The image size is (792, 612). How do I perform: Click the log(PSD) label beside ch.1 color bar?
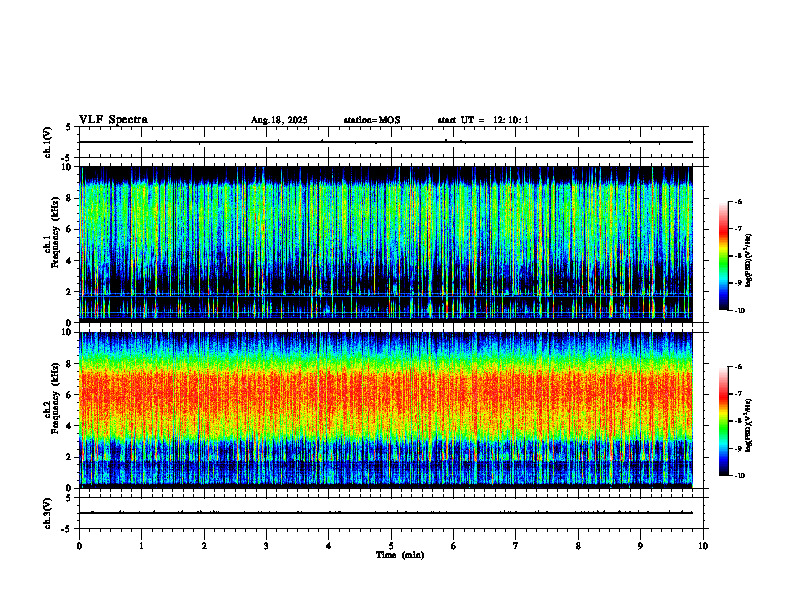[750, 261]
